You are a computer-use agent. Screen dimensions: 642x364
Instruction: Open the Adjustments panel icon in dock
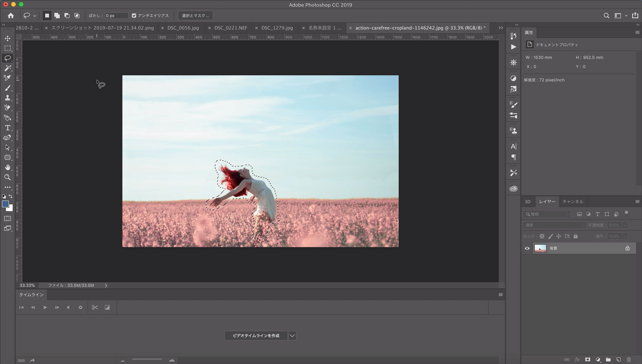[513, 78]
